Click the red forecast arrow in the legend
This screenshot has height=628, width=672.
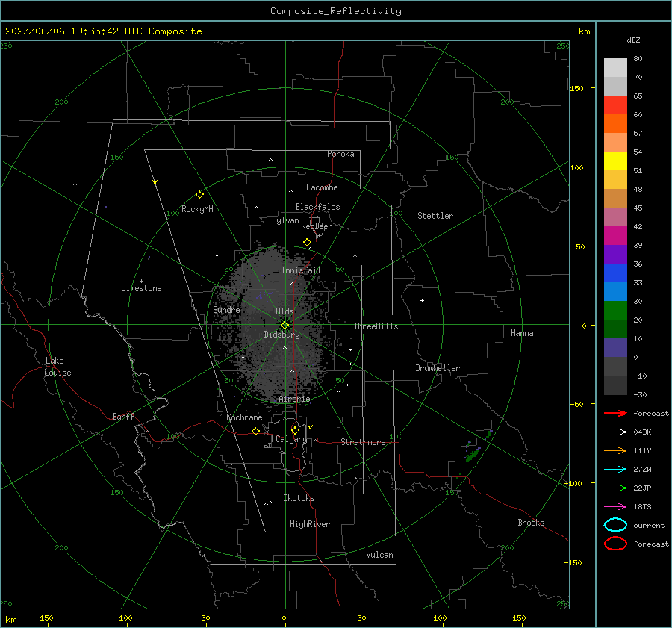pyautogui.click(x=615, y=413)
